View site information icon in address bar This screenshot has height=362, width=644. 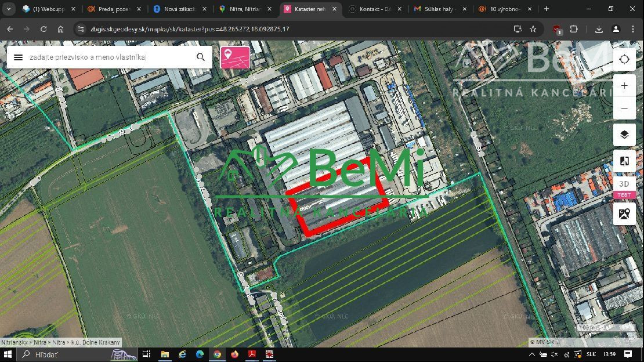81,29
